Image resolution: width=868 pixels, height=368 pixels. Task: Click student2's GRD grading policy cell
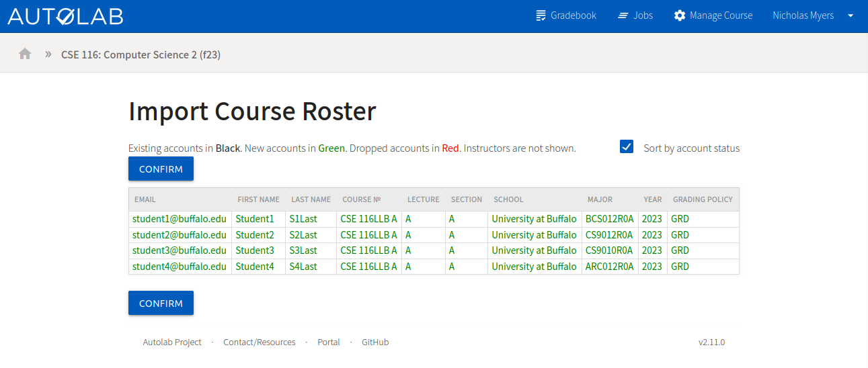click(x=703, y=235)
